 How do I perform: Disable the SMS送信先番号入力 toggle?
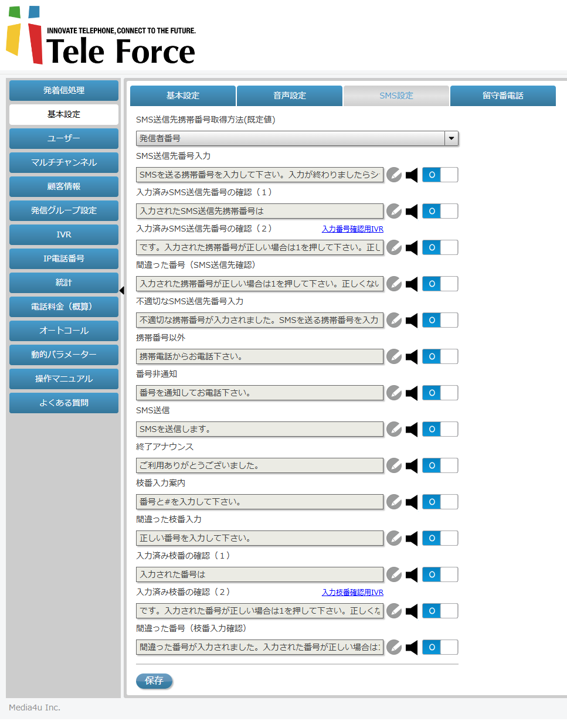[440, 175]
